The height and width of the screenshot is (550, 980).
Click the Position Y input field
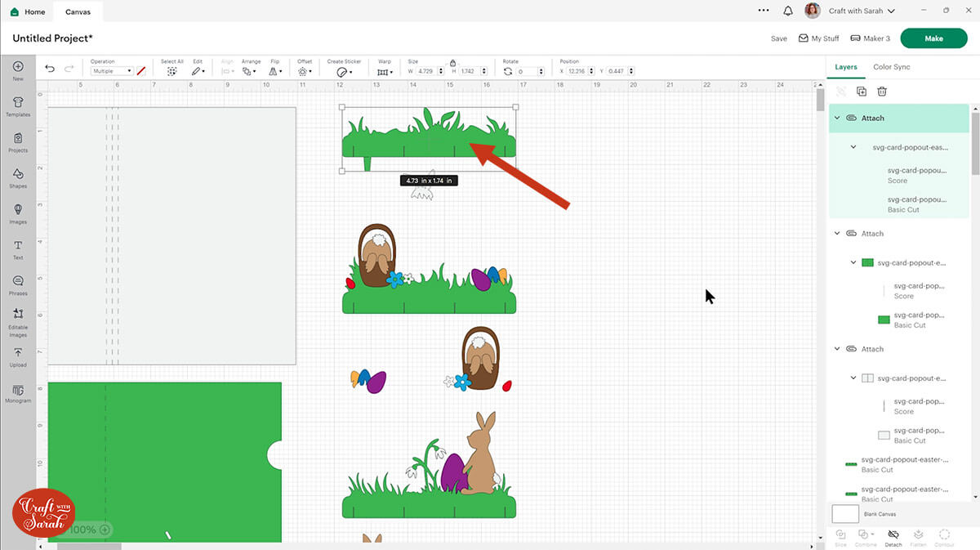coord(618,72)
